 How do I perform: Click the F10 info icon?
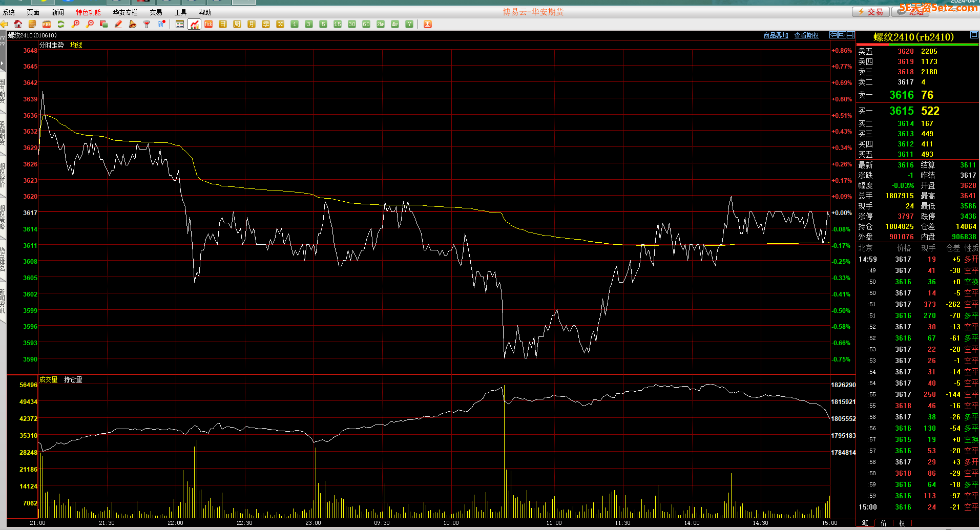coord(47,24)
